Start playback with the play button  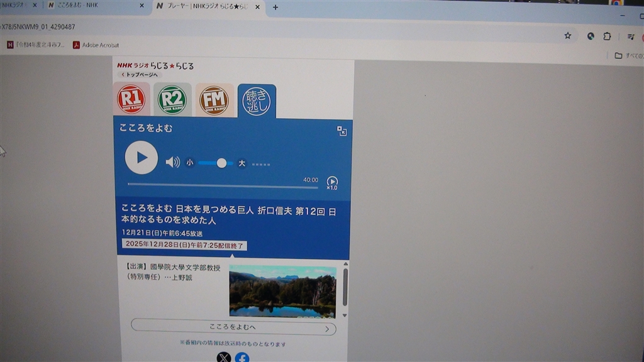coord(142,158)
